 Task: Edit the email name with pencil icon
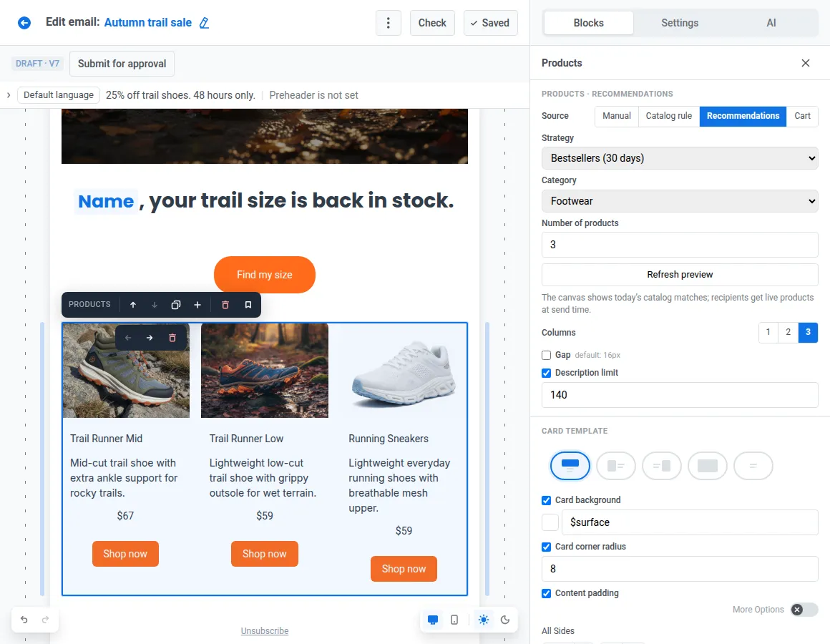pyautogui.click(x=204, y=23)
